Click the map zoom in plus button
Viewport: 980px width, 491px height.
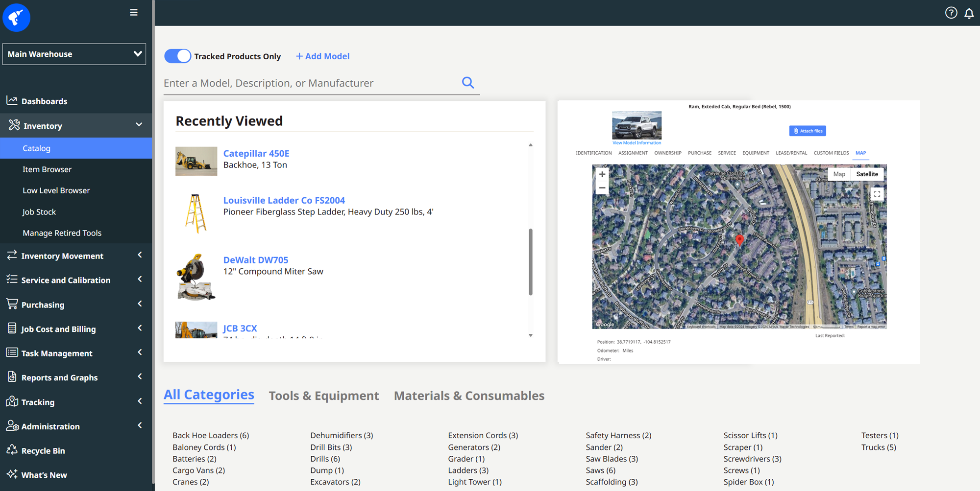[602, 174]
